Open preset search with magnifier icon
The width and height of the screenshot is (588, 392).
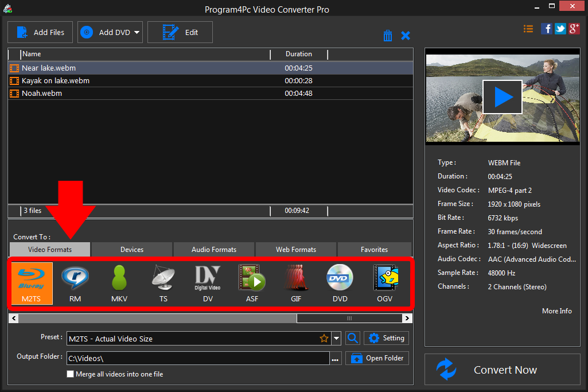(353, 338)
